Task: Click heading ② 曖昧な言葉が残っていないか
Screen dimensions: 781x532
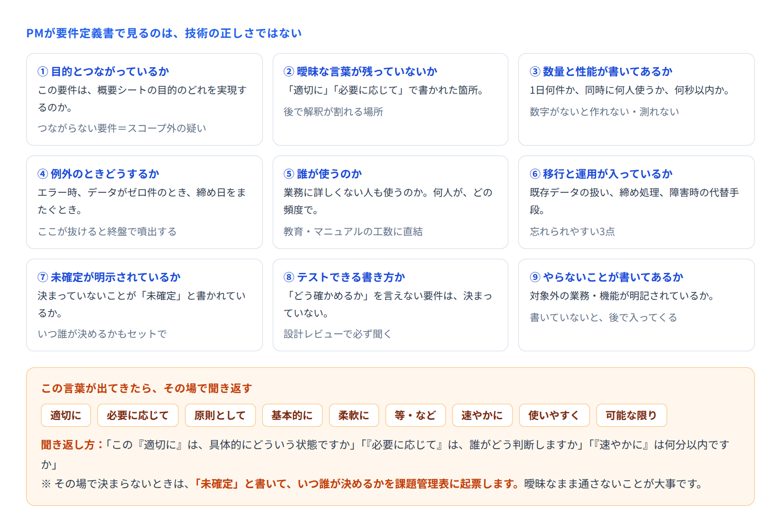Action: [360, 71]
